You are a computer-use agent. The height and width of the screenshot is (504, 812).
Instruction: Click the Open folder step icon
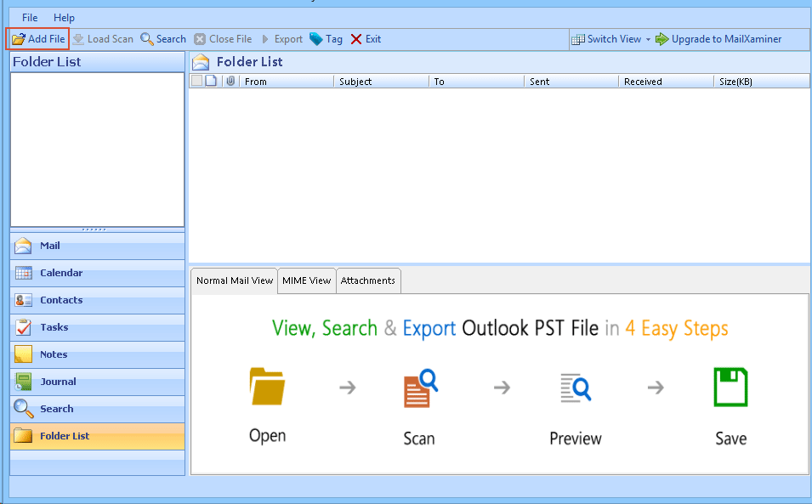click(x=267, y=387)
